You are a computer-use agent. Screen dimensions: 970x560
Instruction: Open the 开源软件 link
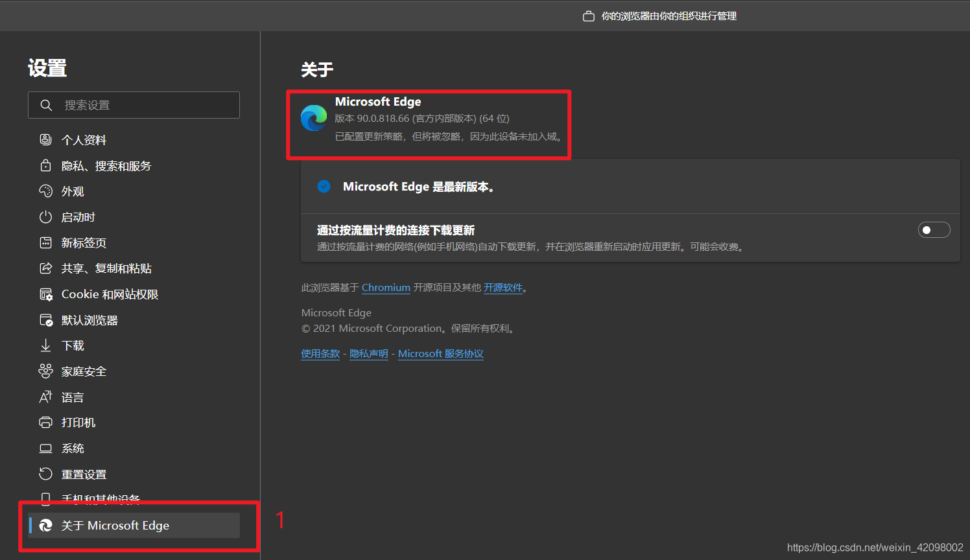[503, 287]
